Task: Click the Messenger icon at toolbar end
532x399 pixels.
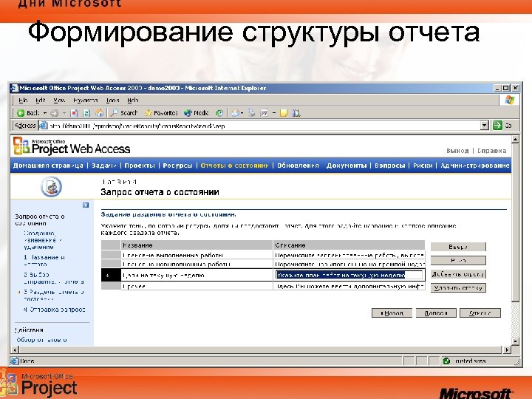Action: pos(296,113)
